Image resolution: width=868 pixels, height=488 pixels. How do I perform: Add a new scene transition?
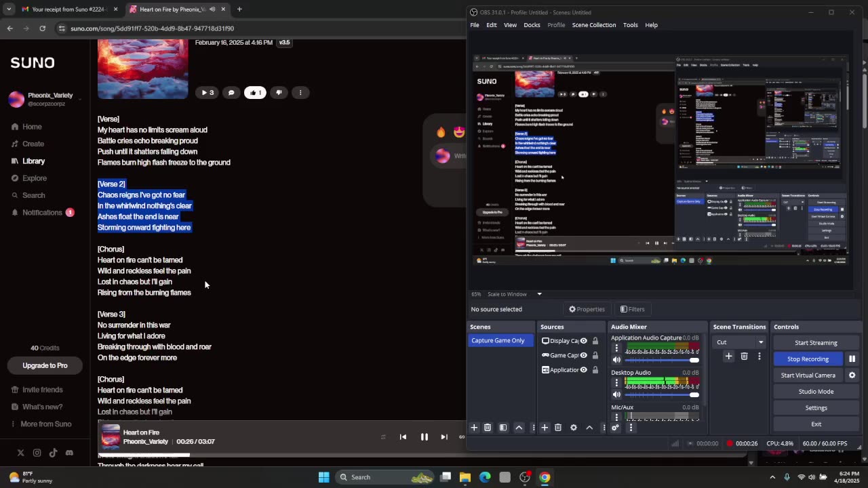pyautogui.click(x=728, y=356)
